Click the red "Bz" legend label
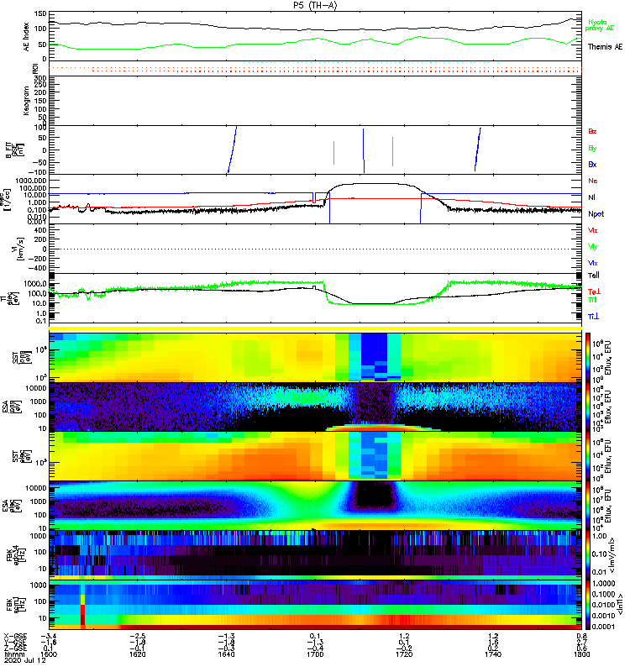 (592, 132)
